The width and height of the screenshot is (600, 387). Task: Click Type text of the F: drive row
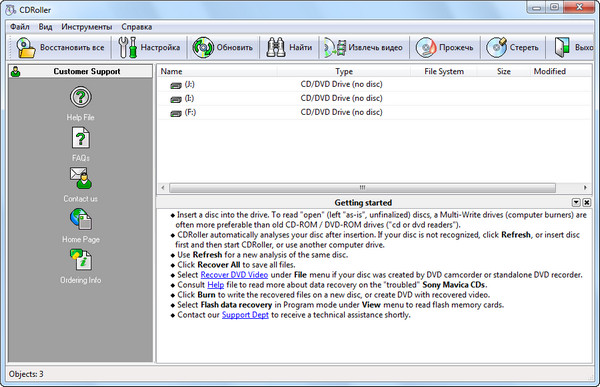(341, 113)
